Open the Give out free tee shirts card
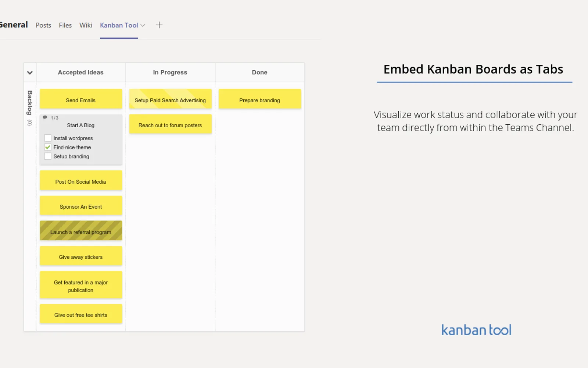 pyautogui.click(x=81, y=314)
